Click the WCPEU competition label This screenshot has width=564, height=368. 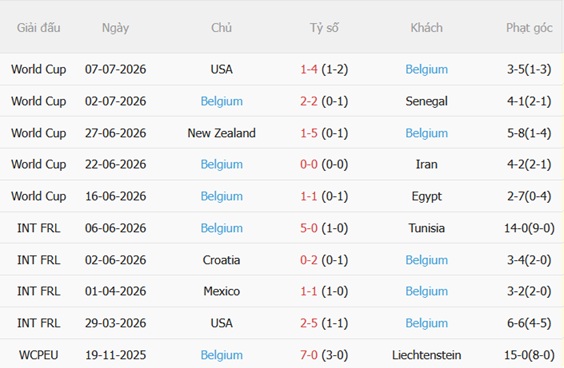(38, 355)
